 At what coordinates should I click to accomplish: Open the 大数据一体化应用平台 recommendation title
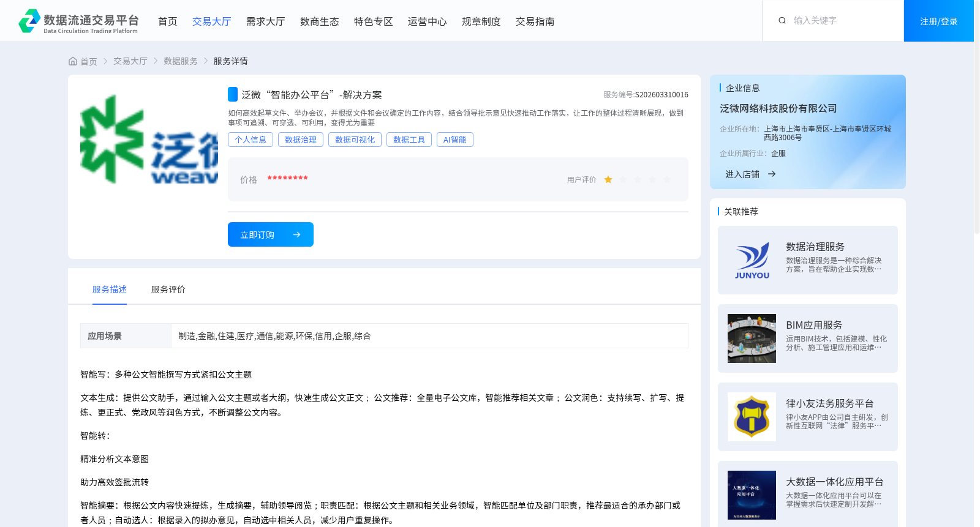[x=835, y=482]
